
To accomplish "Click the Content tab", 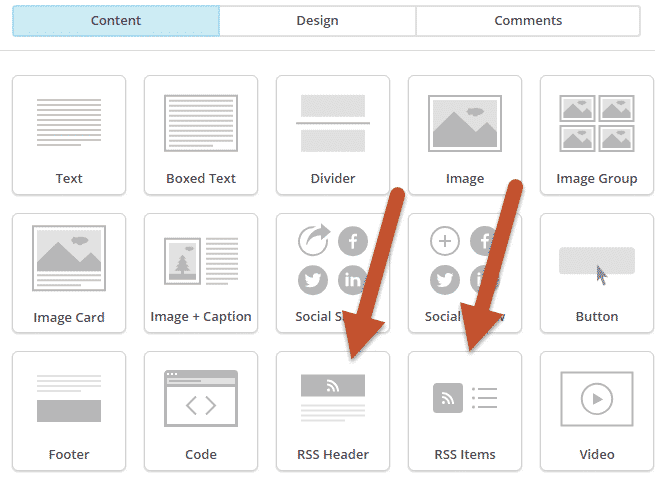I will click(x=115, y=21).
